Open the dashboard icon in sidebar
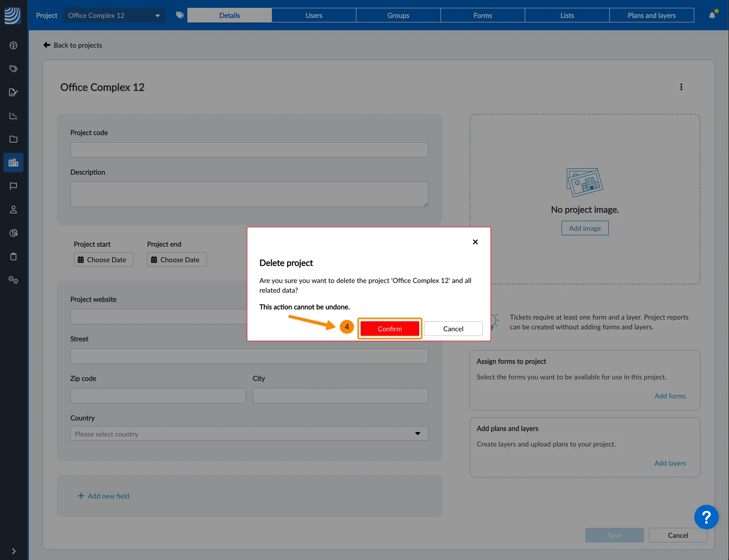729x560 pixels. [13, 45]
